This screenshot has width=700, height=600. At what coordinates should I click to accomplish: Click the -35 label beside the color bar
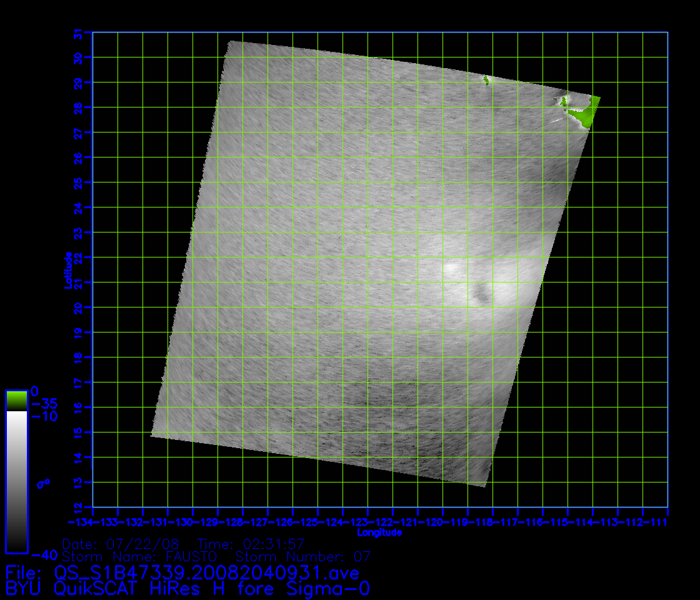tap(44, 404)
